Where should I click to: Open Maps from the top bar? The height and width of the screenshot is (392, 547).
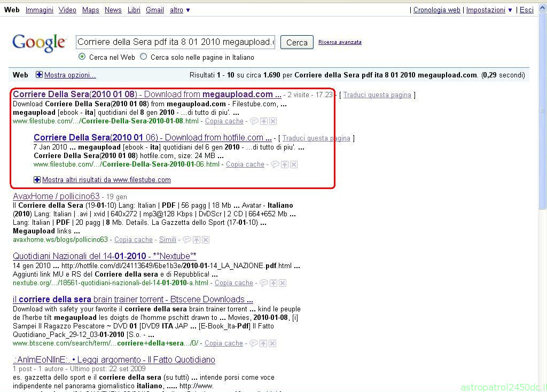tap(91, 10)
